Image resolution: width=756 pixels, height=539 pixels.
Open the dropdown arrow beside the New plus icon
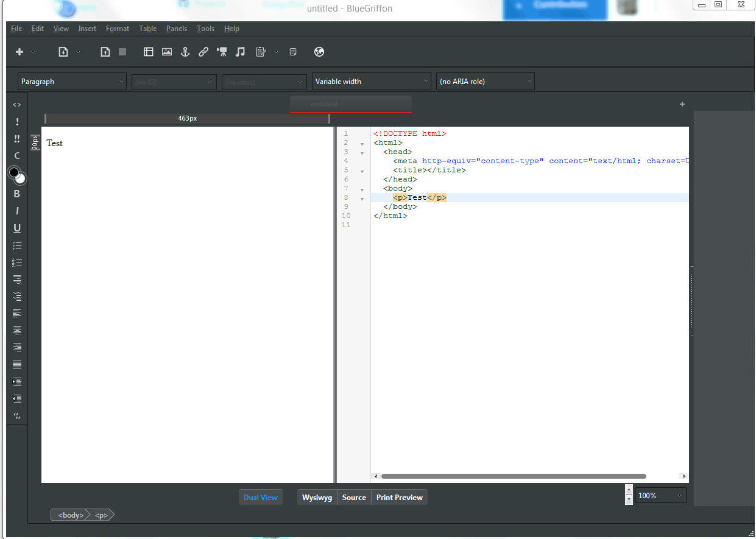coord(33,52)
